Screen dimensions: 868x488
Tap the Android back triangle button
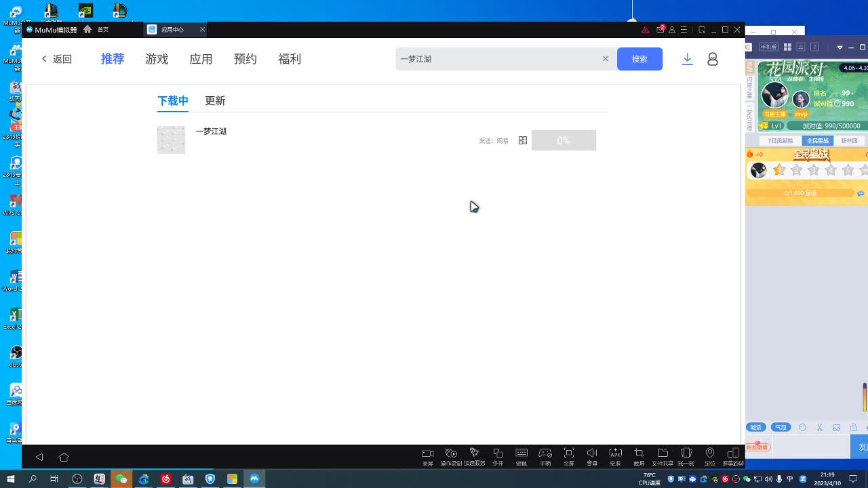coord(39,457)
